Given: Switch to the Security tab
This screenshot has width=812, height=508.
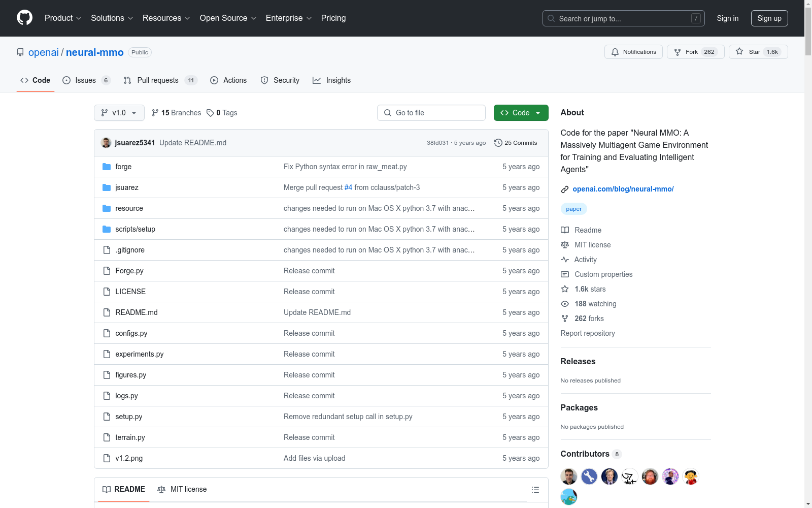Looking at the screenshot, I should (x=280, y=80).
